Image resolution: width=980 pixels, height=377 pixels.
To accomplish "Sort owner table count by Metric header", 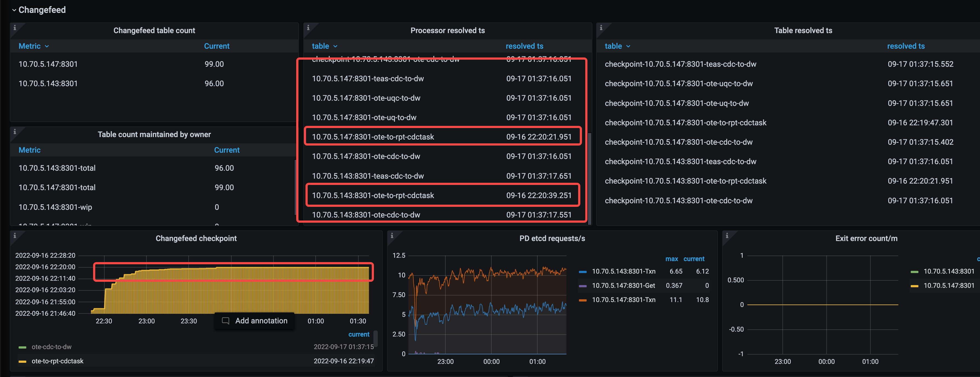I will [30, 150].
